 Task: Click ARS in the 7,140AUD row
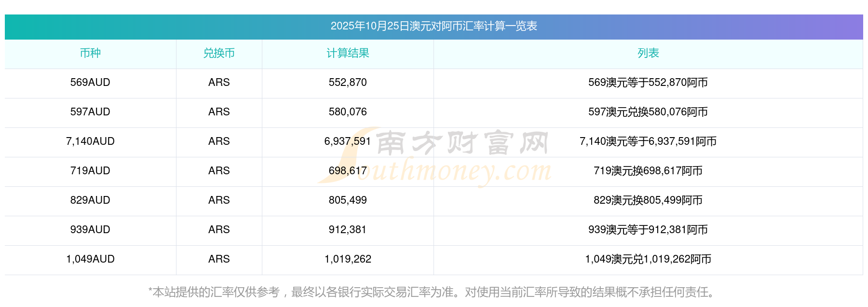(x=219, y=141)
